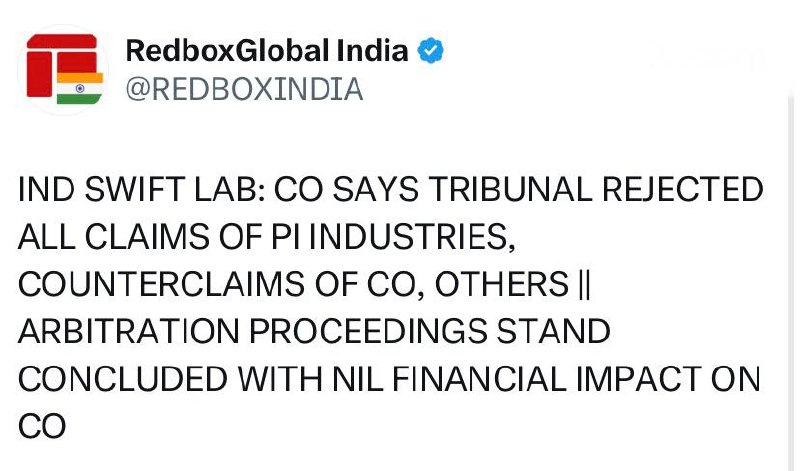Click the Indian flag in the avatar
Viewport: 800px width, 471px height.
click(x=80, y=87)
